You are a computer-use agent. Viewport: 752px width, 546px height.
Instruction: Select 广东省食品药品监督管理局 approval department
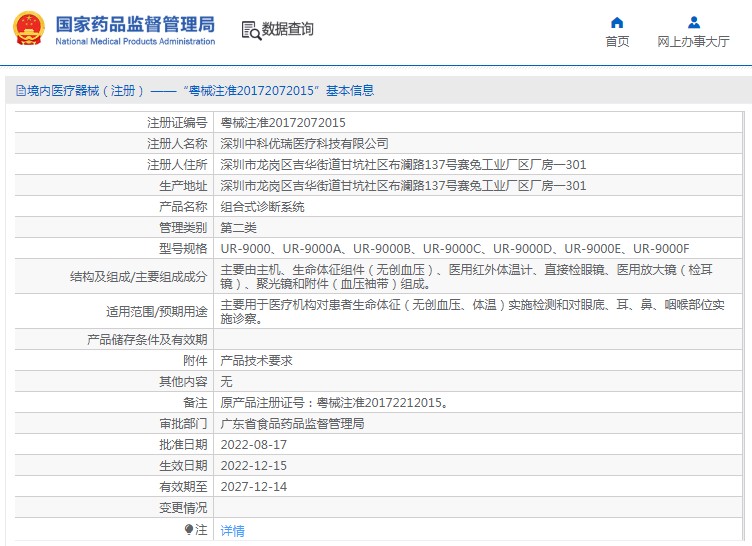292,424
